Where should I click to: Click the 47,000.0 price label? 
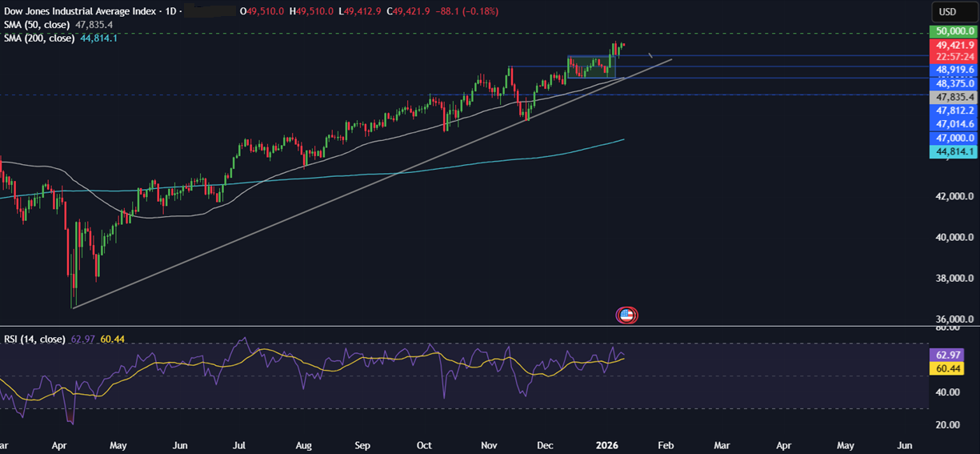click(x=953, y=138)
